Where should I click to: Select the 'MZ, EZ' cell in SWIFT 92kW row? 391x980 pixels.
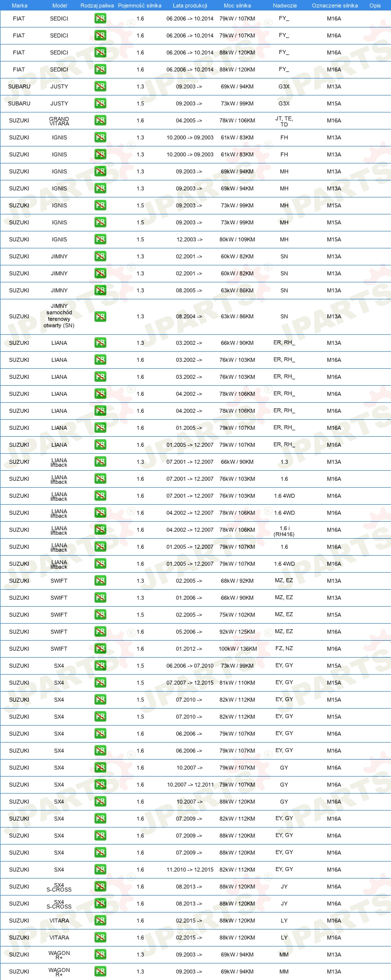284,631
